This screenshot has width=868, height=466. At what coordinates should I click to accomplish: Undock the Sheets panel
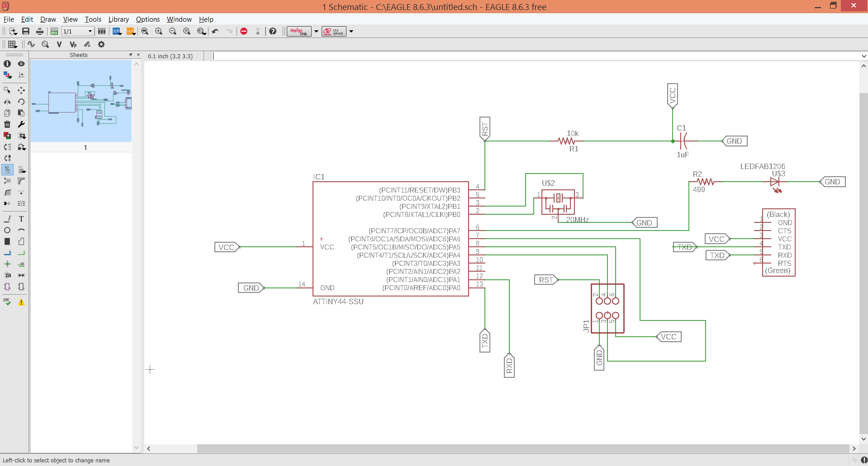131,55
